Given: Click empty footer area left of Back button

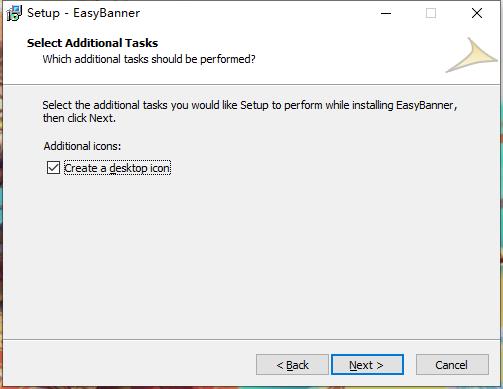Looking at the screenshot, I should point(130,365).
